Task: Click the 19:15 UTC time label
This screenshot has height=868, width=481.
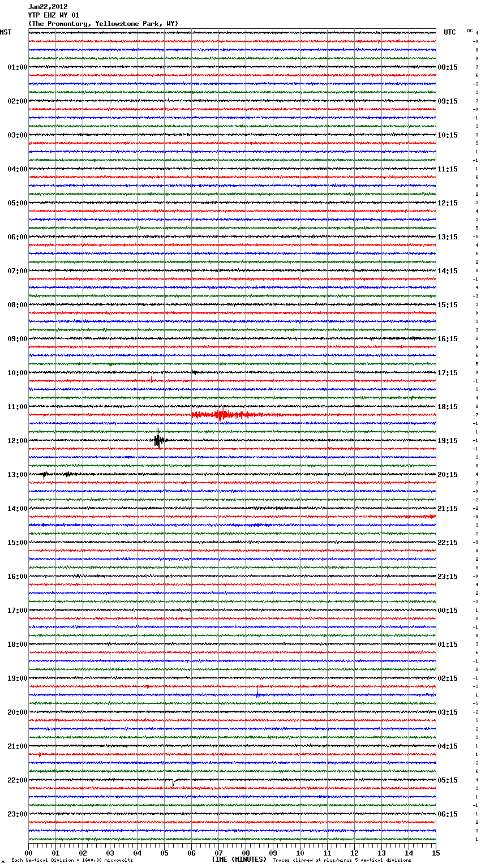Action: point(448,441)
